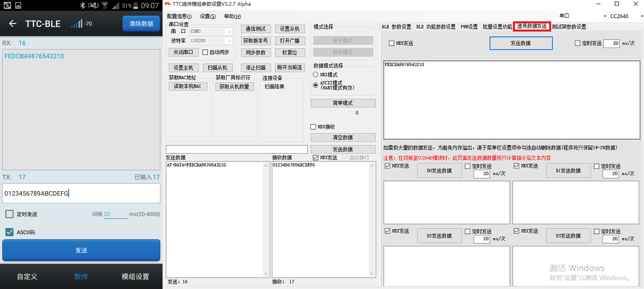Select the ASCII模式 radio button
Screen dimensions: 644x289
[315, 84]
